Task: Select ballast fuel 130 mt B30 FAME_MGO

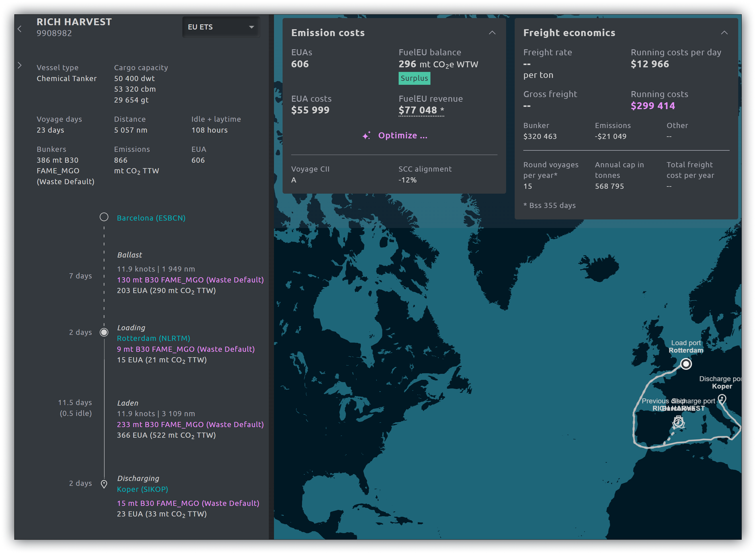Action: tap(190, 280)
